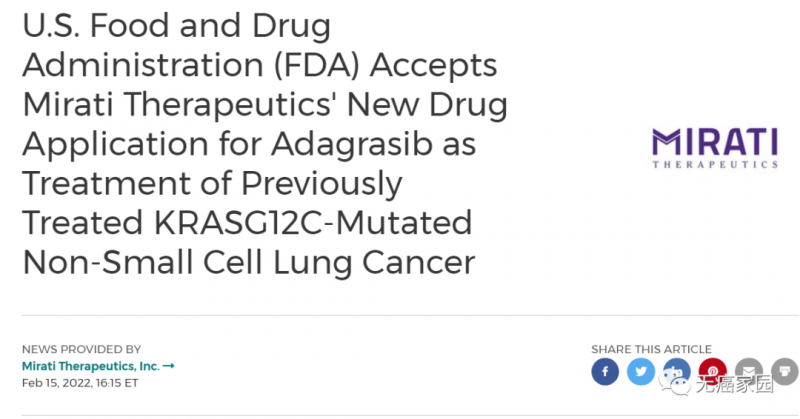Share the article on Twitter
Image resolution: width=800 pixels, height=419 pixels.
point(641,373)
